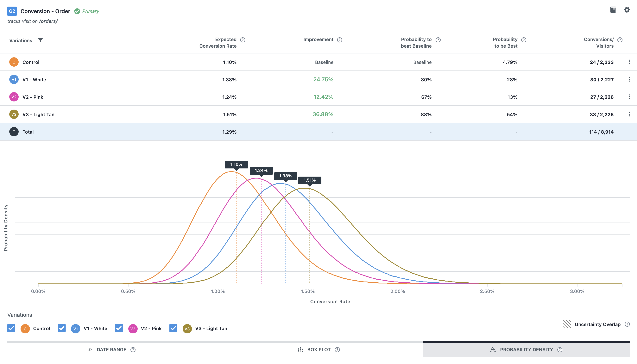This screenshot has width=637, height=364.
Task: Click the Control variation name
Action: click(31, 62)
